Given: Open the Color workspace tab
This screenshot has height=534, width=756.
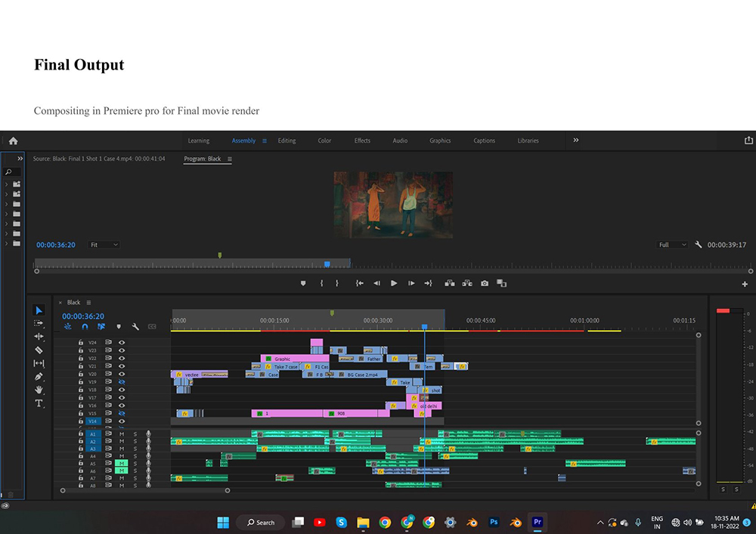Looking at the screenshot, I should pos(324,140).
